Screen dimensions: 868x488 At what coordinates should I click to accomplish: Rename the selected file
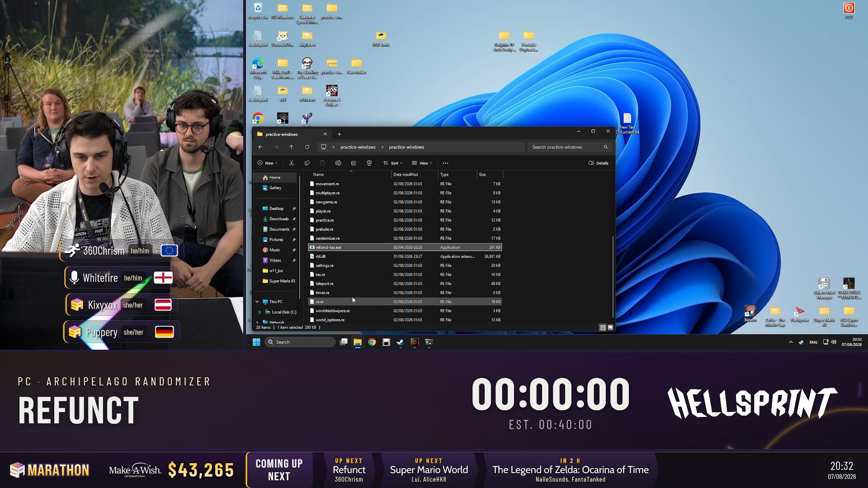click(x=338, y=163)
